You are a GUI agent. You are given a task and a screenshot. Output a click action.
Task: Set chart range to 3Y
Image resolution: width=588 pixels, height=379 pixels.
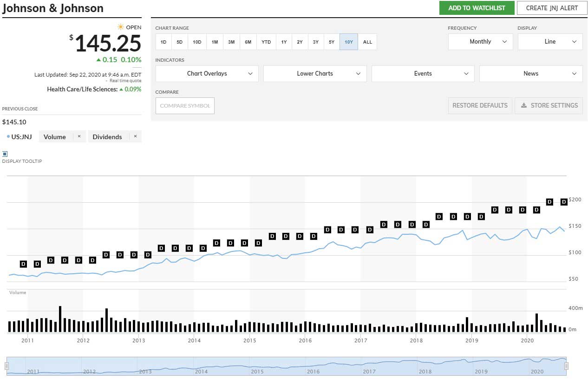pyautogui.click(x=315, y=42)
